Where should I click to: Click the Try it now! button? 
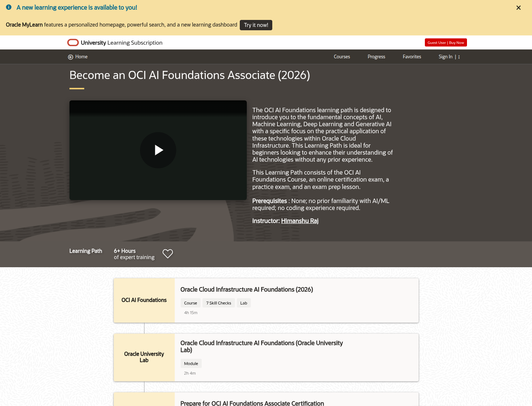[256, 25]
